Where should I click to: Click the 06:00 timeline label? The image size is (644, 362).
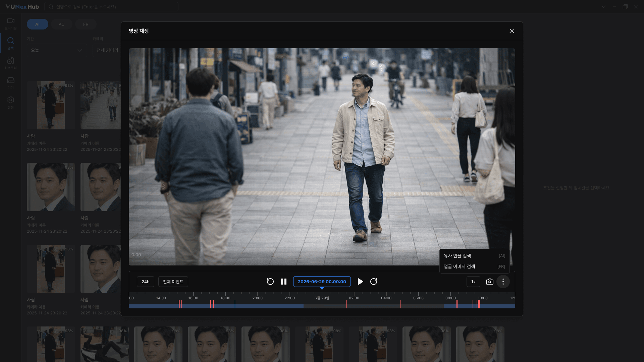[x=418, y=298]
